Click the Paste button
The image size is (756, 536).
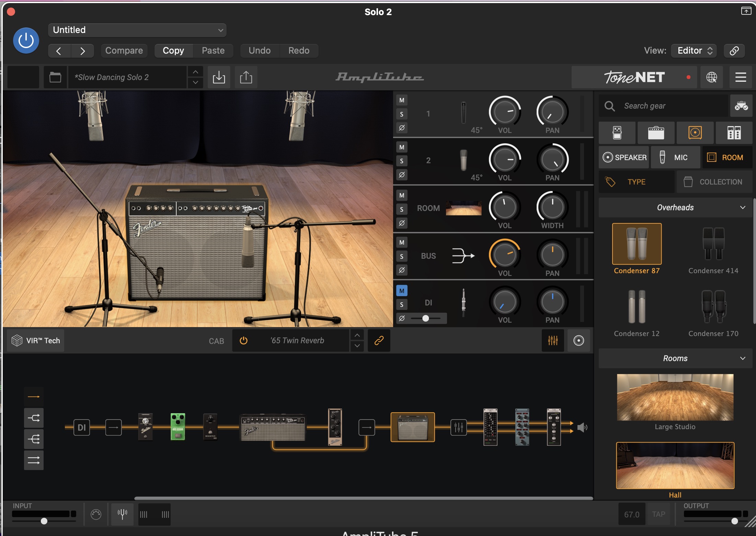point(213,51)
